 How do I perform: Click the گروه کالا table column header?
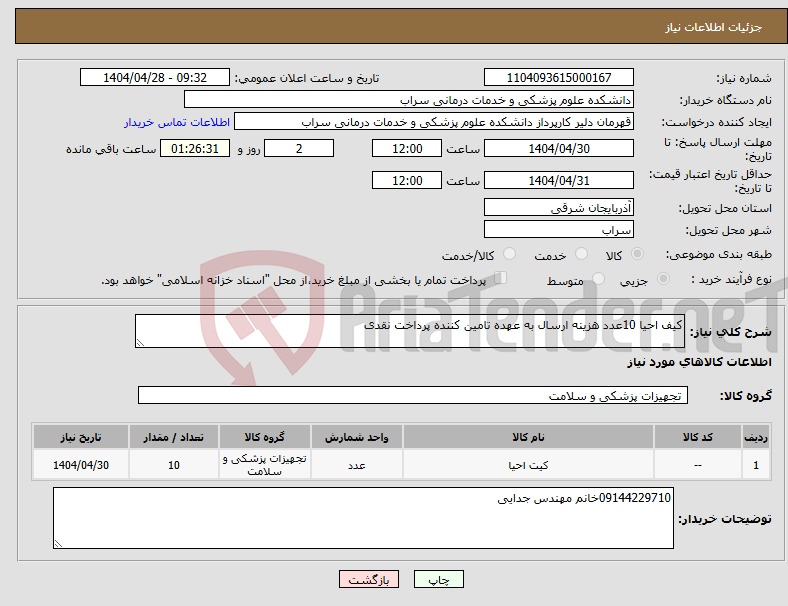265,437
